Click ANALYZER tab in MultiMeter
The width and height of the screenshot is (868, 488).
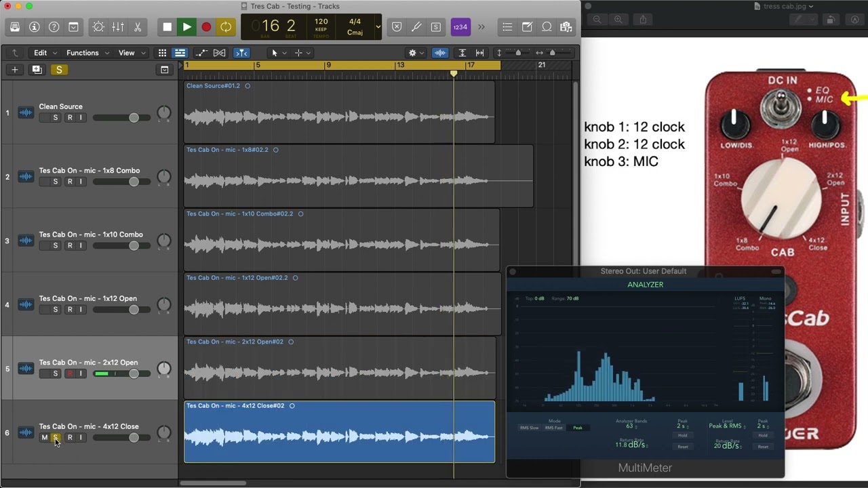tap(646, 285)
